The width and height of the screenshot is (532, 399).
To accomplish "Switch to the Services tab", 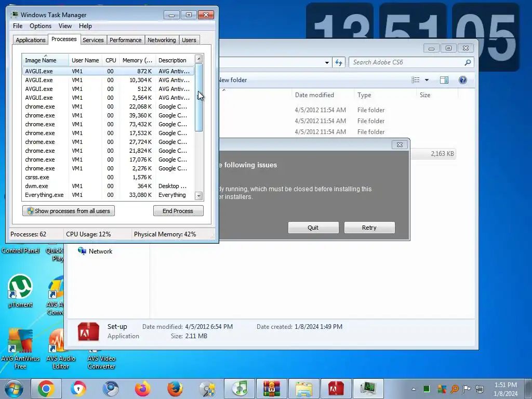I will 93,40.
